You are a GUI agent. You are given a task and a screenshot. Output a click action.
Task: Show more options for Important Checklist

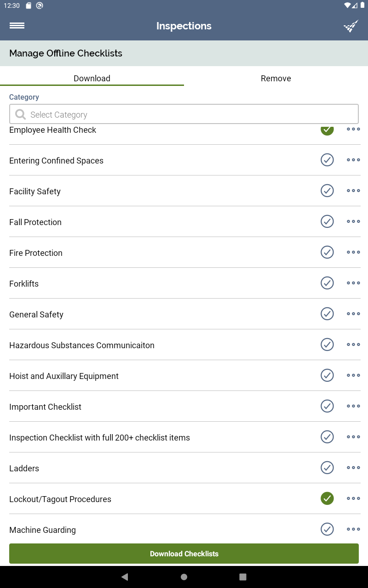(x=353, y=406)
